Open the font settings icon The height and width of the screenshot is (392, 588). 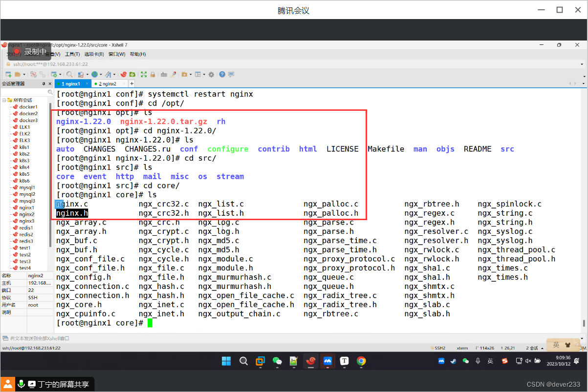[x=108, y=75]
